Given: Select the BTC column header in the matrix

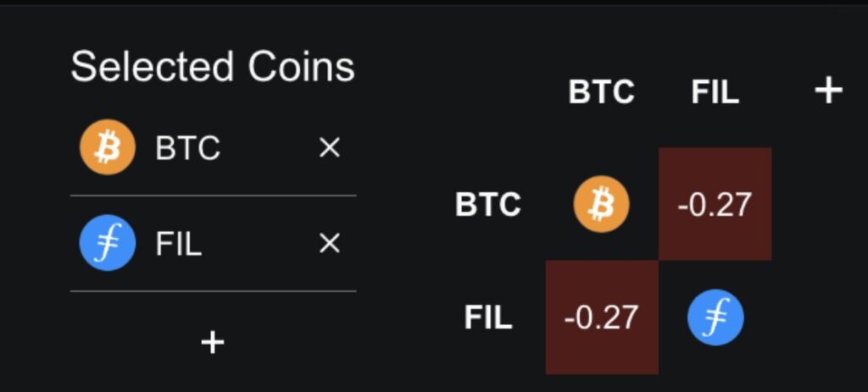Looking at the screenshot, I should tap(601, 92).
